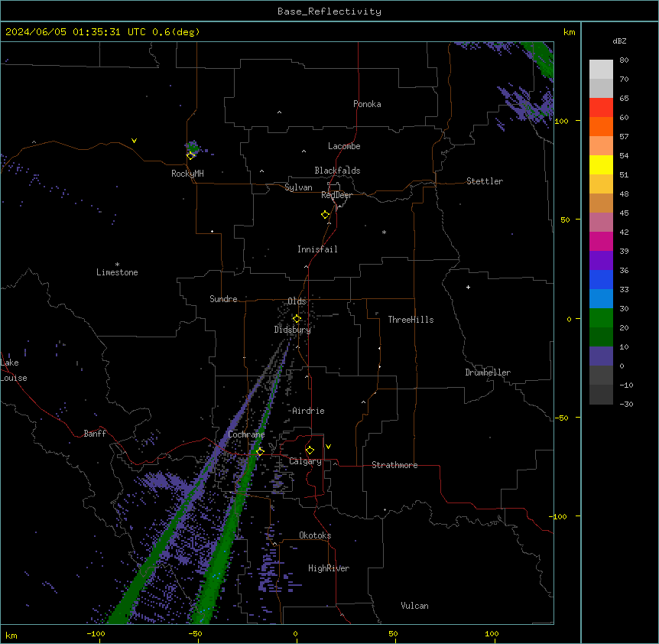Screen dimensions: 659x644
Task: Click the yellow V marker east of Calgary
Action: tap(328, 447)
